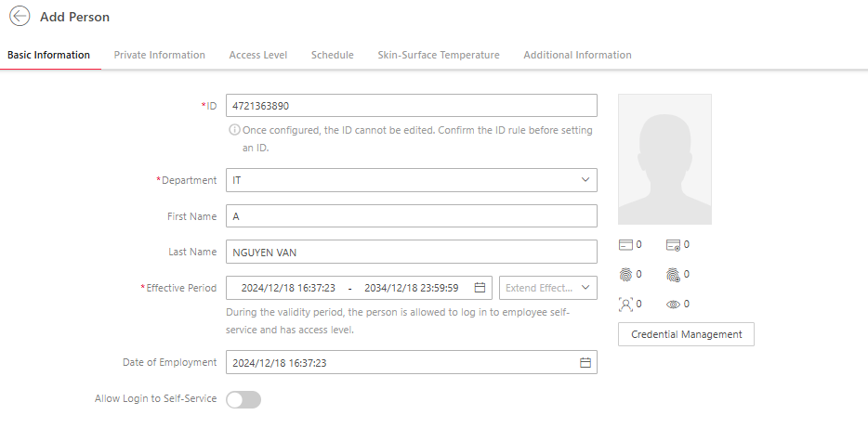Viewport: 868px width, 441px height.
Task: Toggle Allow Login to Self-Service switch
Action: click(243, 399)
